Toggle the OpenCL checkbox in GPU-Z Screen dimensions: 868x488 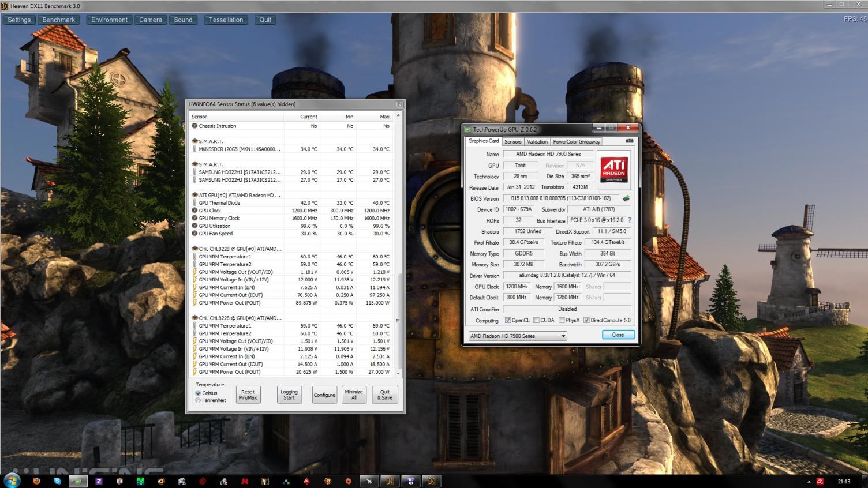coord(508,320)
